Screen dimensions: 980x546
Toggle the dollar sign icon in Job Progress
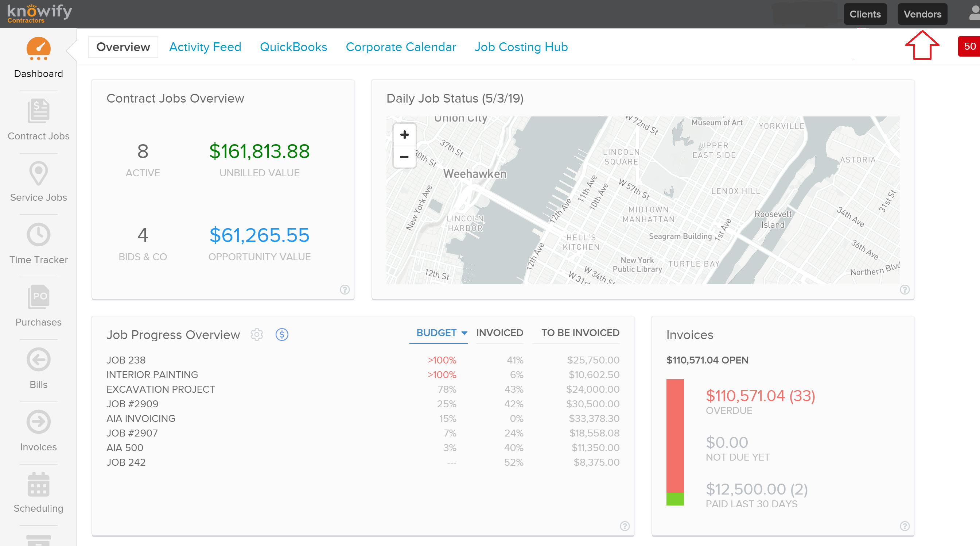(282, 335)
